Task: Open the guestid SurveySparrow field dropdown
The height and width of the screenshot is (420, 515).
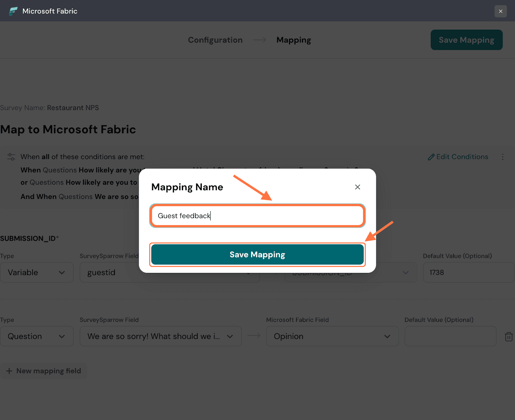Action: pyautogui.click(x=109, y=273)
